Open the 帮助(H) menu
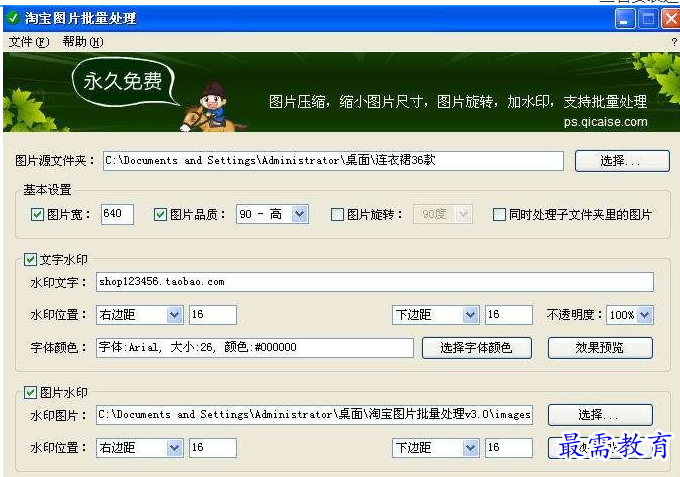This screenshot has height=477, width=680. coord(83,42)
